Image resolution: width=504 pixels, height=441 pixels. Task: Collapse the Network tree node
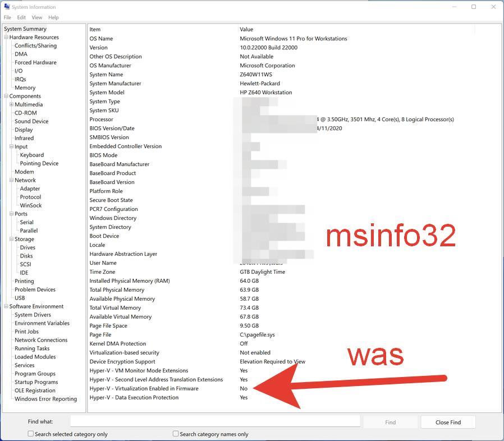(x=12, y=180)
